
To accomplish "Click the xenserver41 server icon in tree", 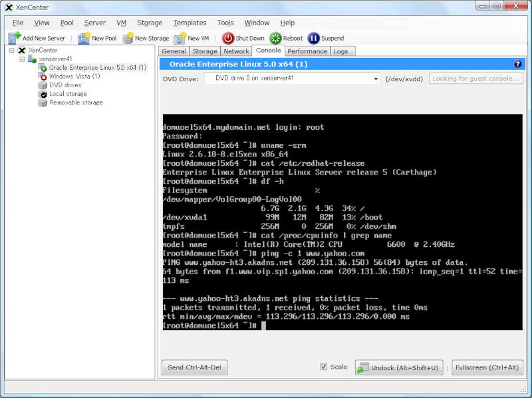I will (32, 59).
